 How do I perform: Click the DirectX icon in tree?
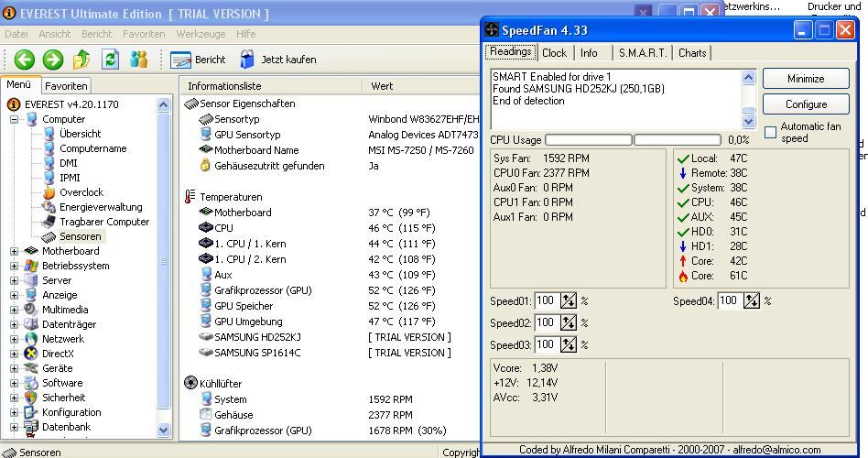[x=31, y=354]
